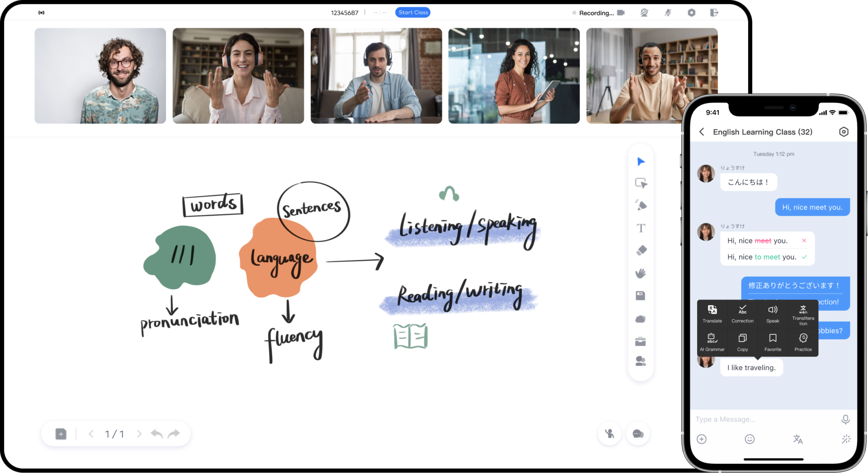Screen dimensions: 868x473
Task: Accept the correction with the green checkmark
Action: point(804,257)
